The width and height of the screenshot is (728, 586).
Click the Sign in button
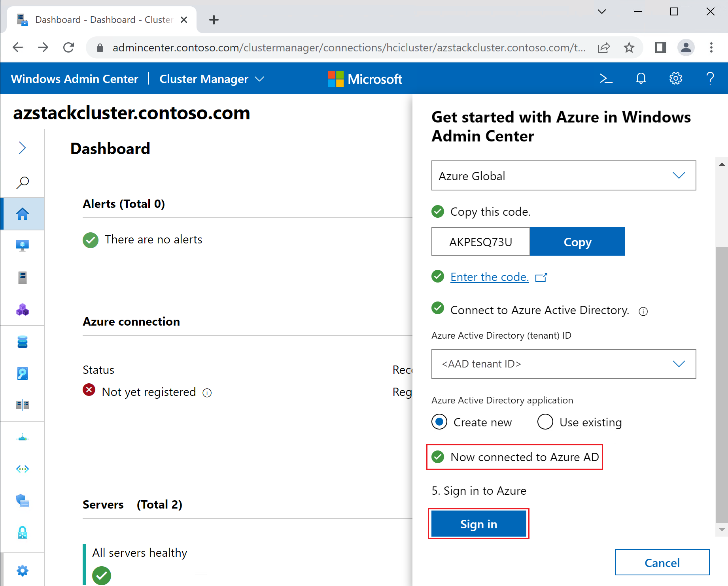(478, 524)
